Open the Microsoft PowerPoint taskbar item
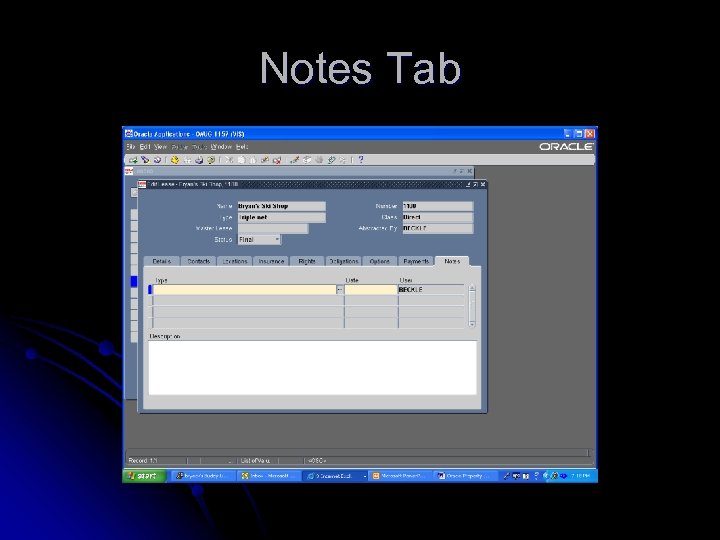The width and height of the screenshot is (720, 540). tap(400, 476)
